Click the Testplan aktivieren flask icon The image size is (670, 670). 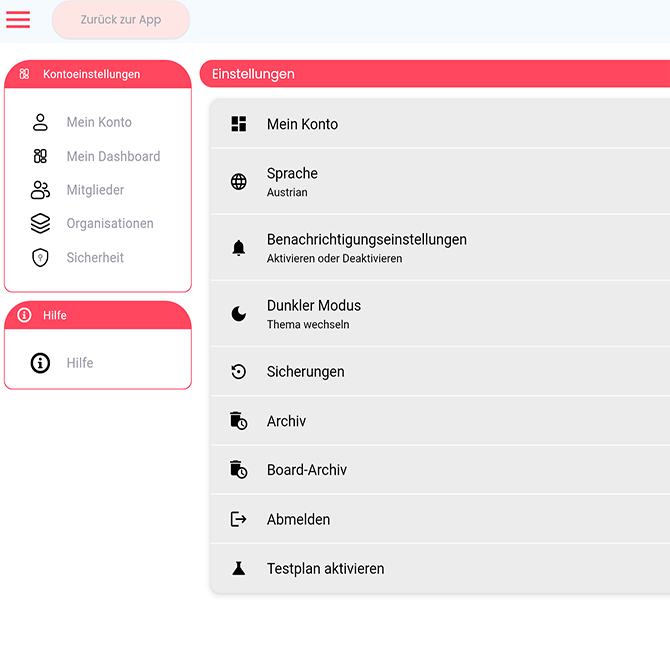239,568
